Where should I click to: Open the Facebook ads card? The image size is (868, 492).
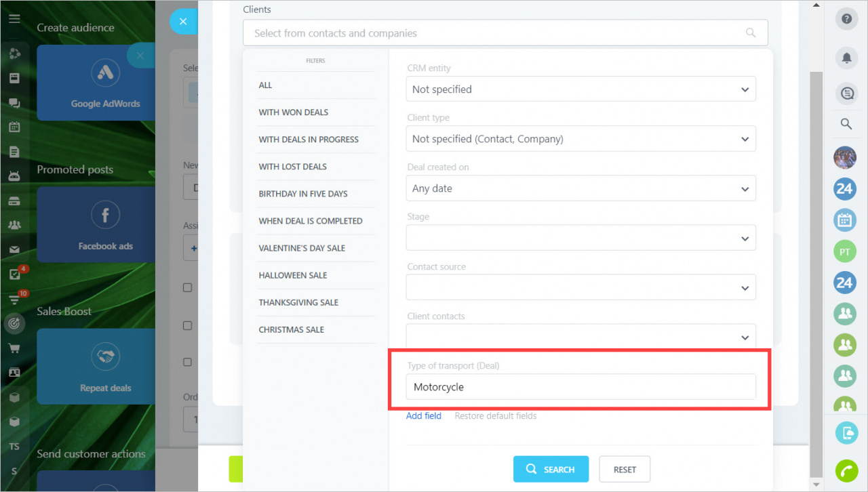pyautogui.click(x=96, y=224)
